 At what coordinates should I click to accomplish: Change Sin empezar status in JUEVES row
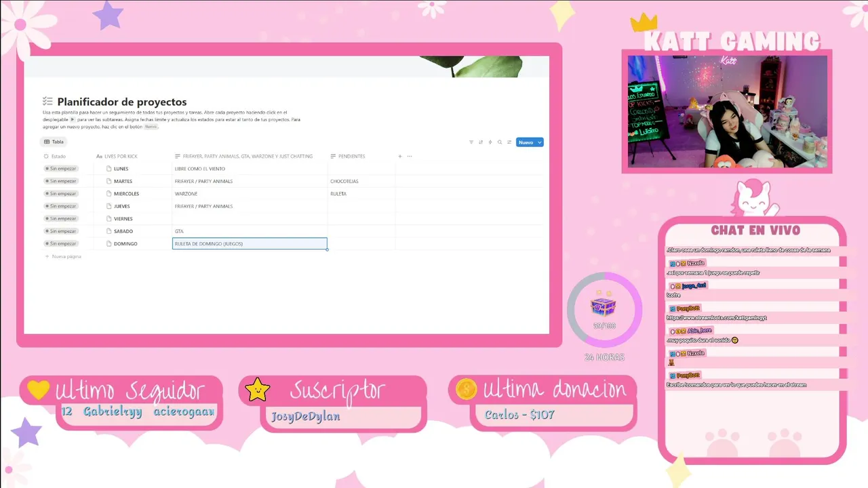click(x=61, y=206)
